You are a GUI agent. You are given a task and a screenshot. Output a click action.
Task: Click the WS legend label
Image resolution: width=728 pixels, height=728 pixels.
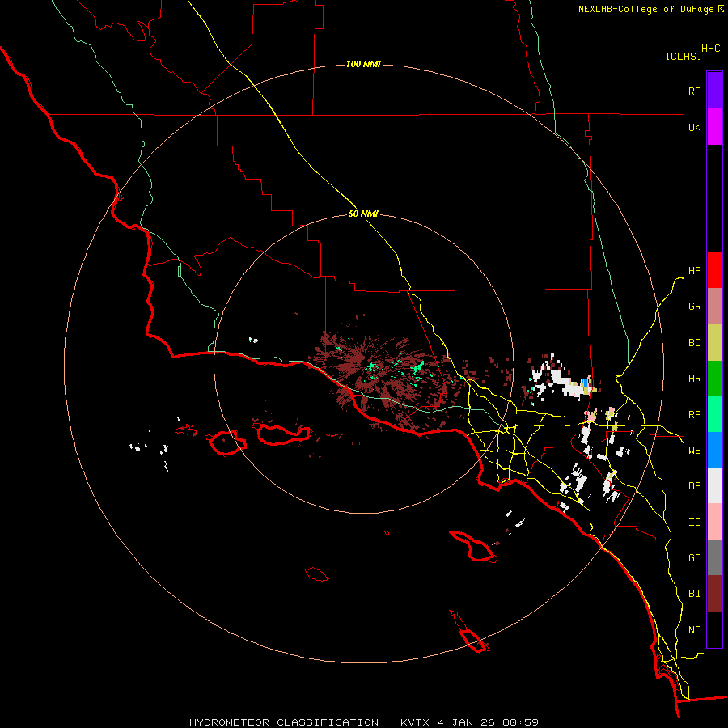694,451
